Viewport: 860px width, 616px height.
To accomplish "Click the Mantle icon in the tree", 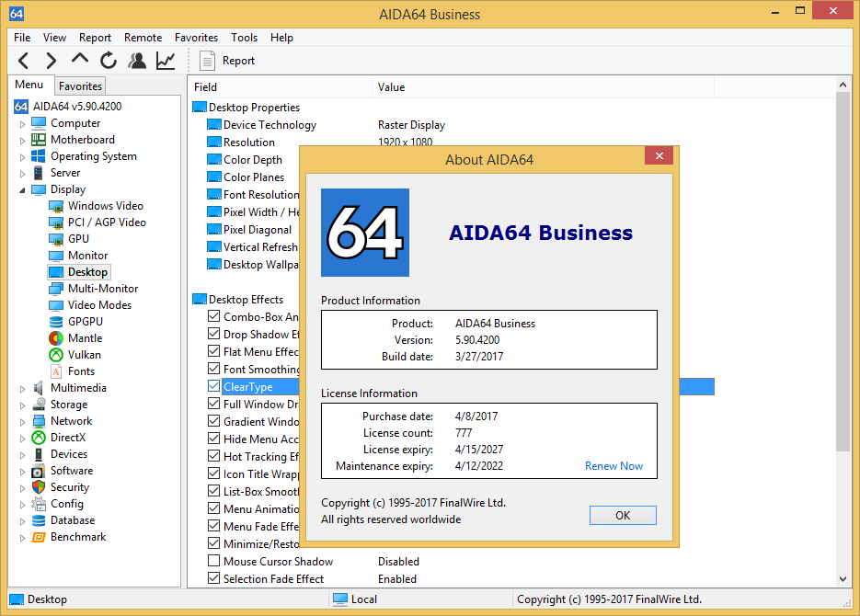I will click(x=56, y=338).
